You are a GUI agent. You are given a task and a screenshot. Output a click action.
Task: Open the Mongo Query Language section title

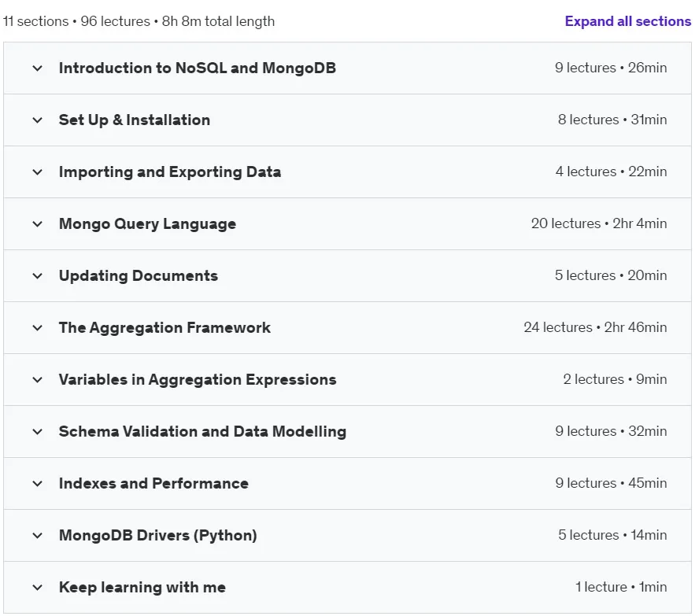point(147,223)
